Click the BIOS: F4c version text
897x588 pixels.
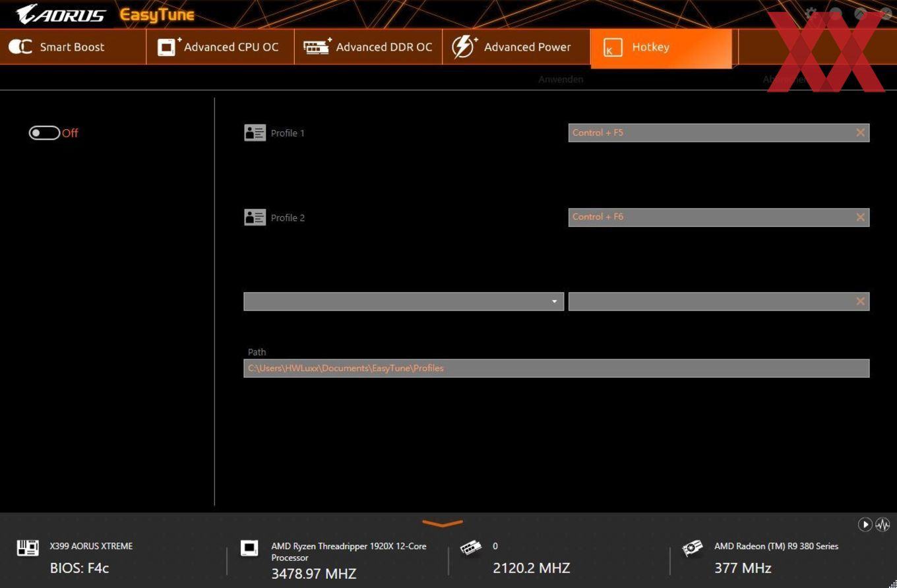tap(79, 568)
